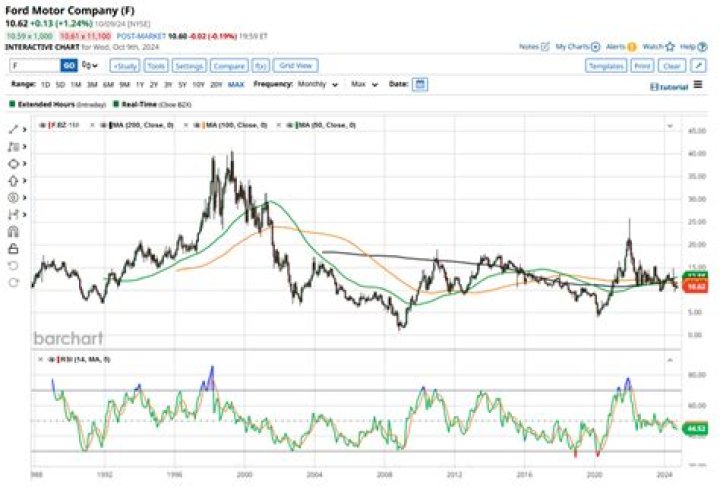Image resolution: width=720 pixels, height=489 pixels.
Task: Click the MA 50 green color swatch
Action: (x=297, y=125)
